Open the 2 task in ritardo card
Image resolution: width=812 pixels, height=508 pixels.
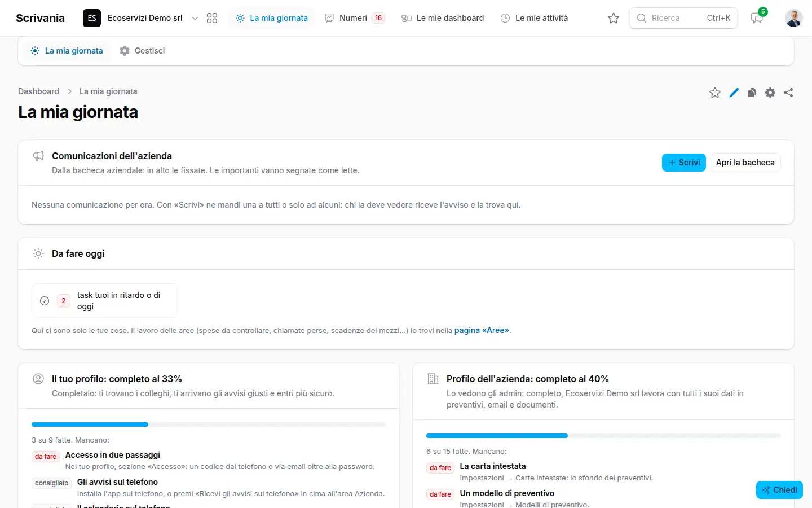[x=104, y=301]
